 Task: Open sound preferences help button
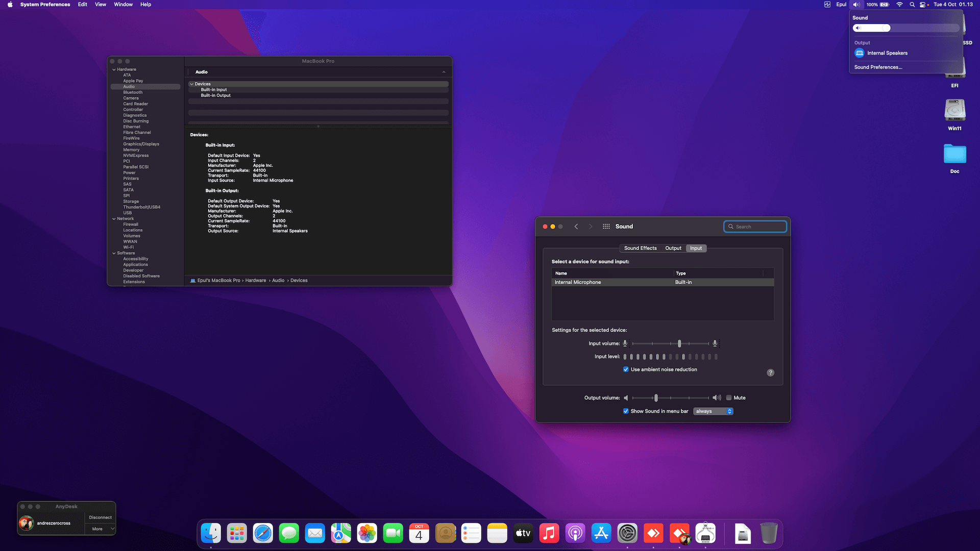tap(771, 373)
